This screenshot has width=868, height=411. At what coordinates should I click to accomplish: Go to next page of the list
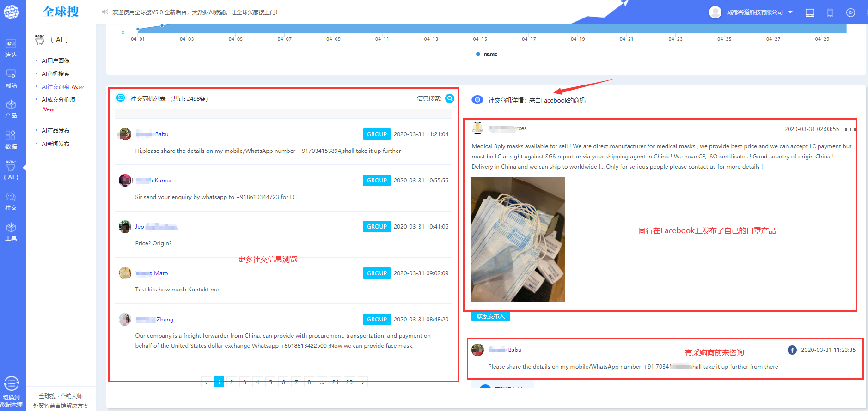click(363, 382)
